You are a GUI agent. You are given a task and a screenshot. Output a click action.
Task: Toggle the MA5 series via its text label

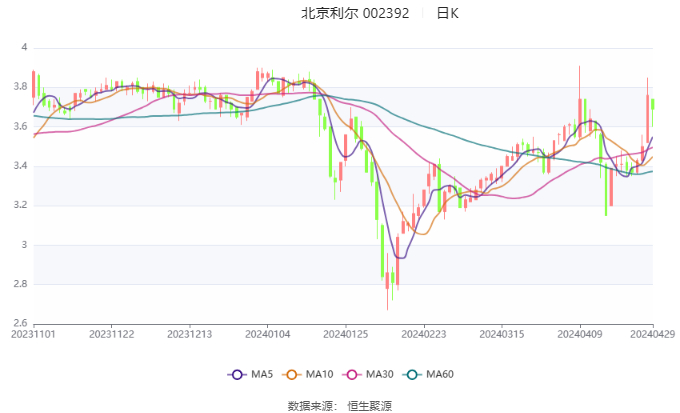pyautogui.click(x=262, y=374)
